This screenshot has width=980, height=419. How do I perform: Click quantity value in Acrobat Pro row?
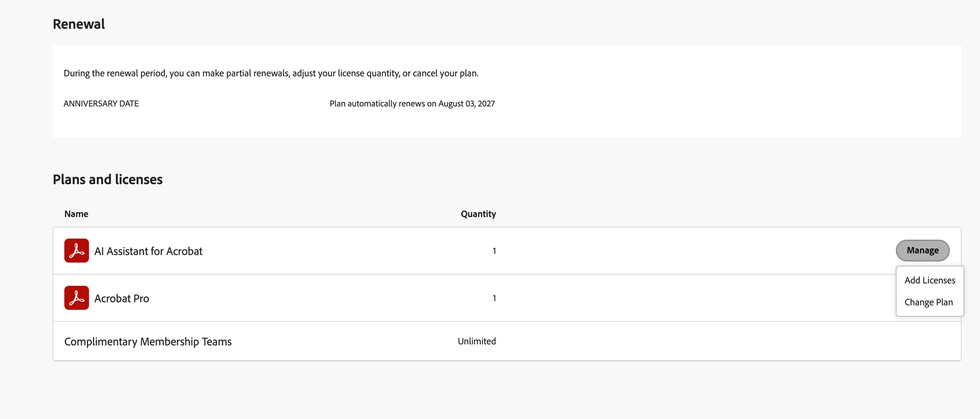click(x=494, y=298)
